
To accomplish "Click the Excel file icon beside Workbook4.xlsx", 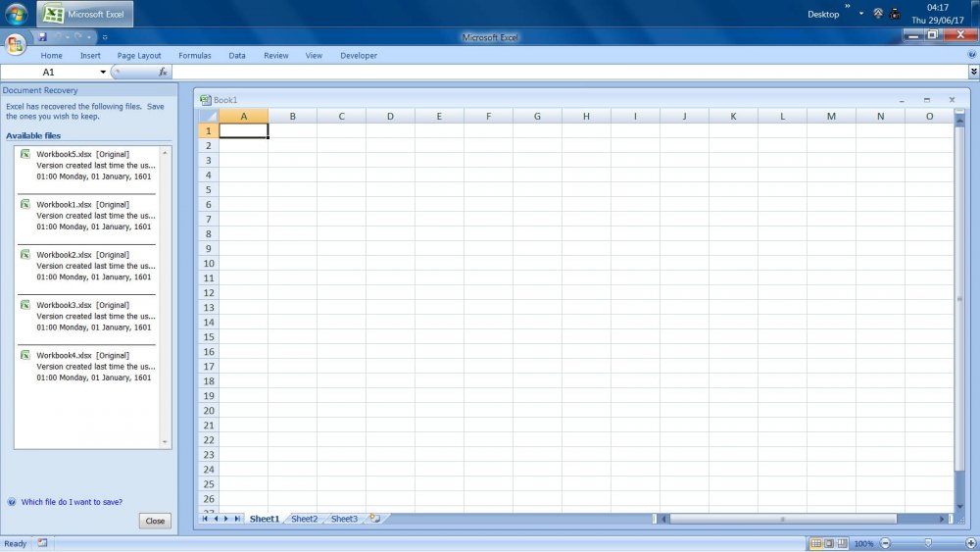I will 25,355.
